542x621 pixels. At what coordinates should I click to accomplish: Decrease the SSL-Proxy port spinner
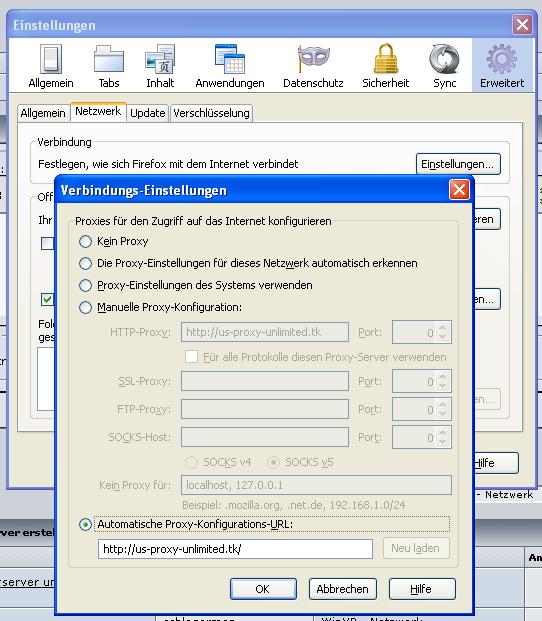(443, 386)
